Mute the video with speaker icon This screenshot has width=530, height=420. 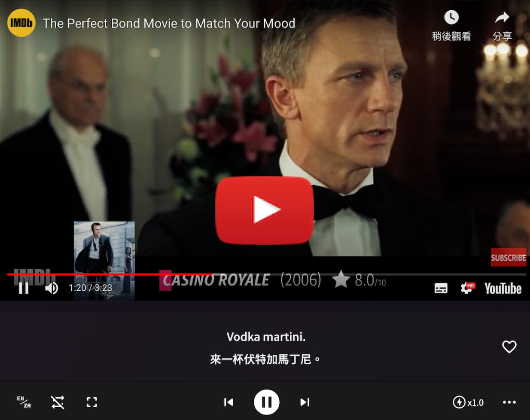(x=52, y=288)
